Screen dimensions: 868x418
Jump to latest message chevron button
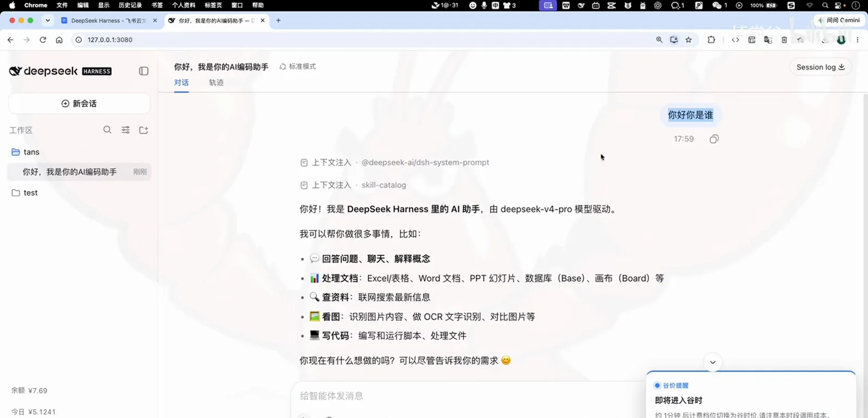pos(713,362)
